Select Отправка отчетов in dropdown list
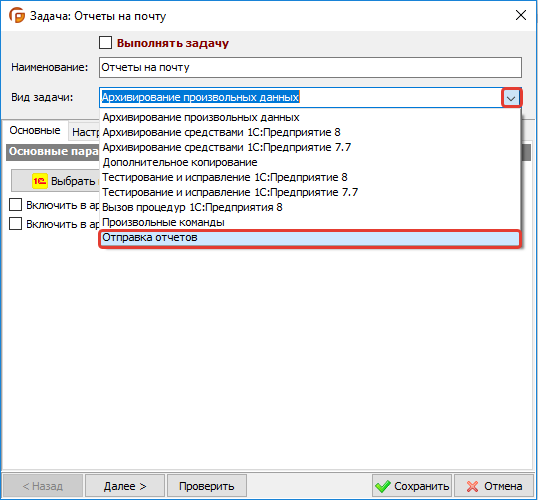The height and width of the screenshot is (500, 538). (x=310, y=238)
